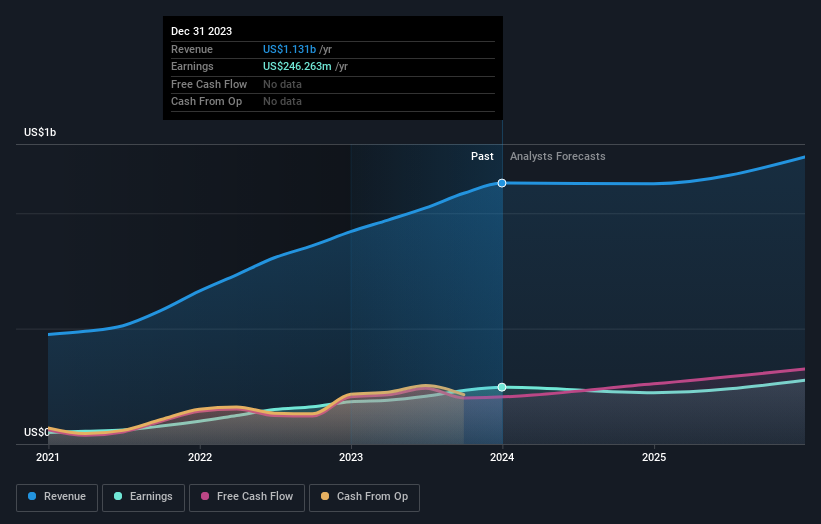Toggle the Cash From Op legend button
This screenshot has width=821, height=524.
coord(364,497)
